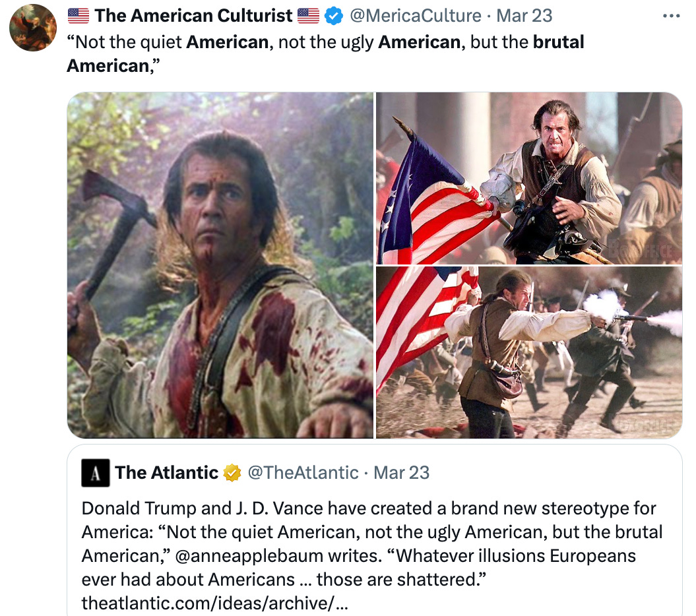The height and width of the screenshot is (616, 696).
Task: Open the theatlantic.com/ideas/archive link
Action: coord(214,603)
